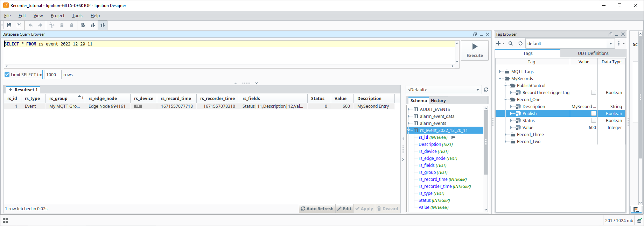Image resolution: width=644 pixels, height=226 pixels.
Task: Expand the MQTT Tags folder
Action: [500, 71]
